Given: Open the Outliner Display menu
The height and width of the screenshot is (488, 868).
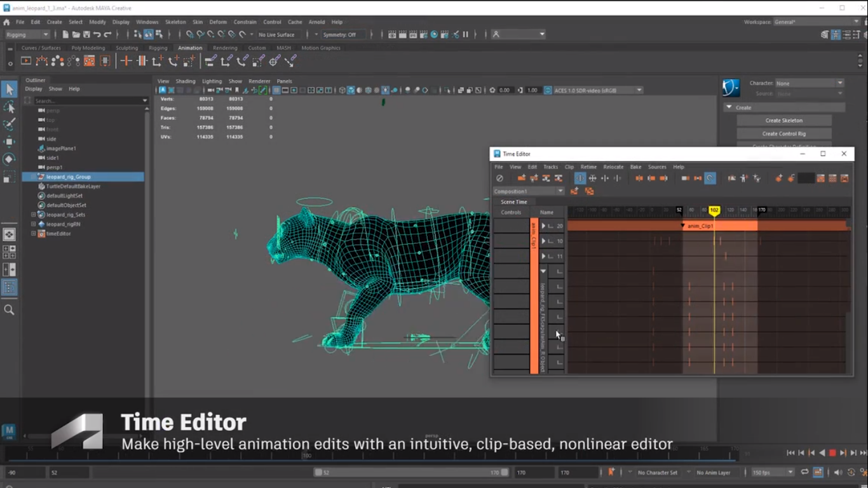Looking at the screenshot, I should point(34,89).
